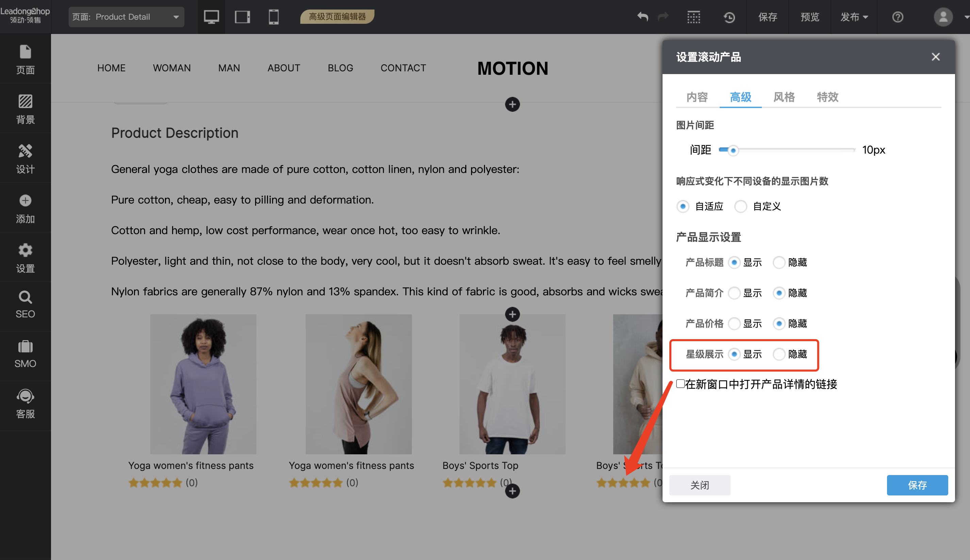Expand the 发布 publish dropdown

click(x=854, y=17)
